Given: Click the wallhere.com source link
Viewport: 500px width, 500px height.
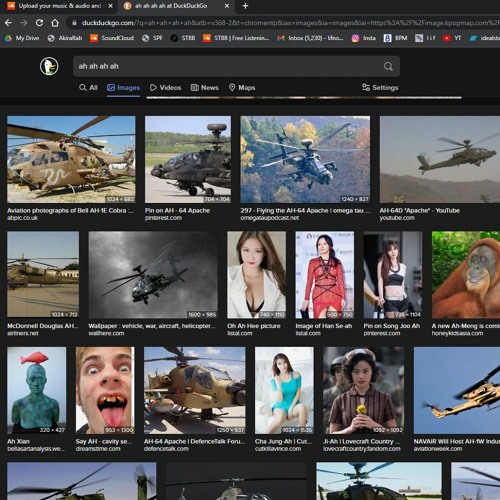Looking at the screenshot, I should pos(106,333).
